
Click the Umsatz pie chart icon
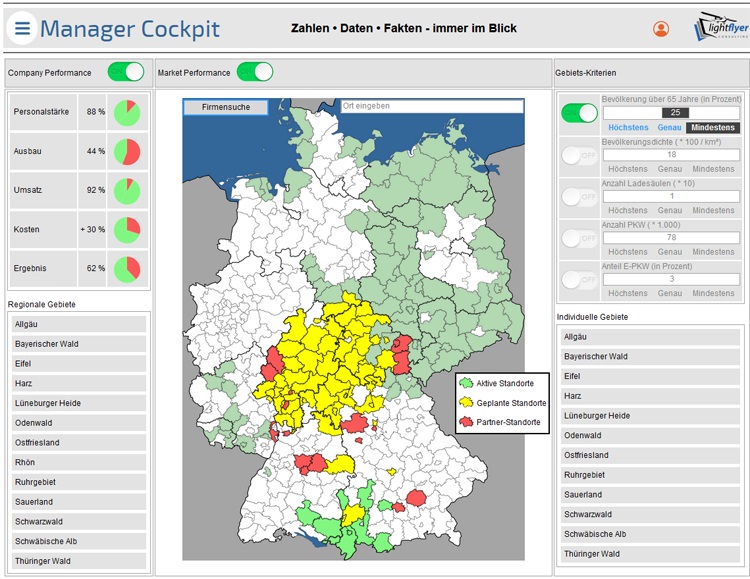127,190
